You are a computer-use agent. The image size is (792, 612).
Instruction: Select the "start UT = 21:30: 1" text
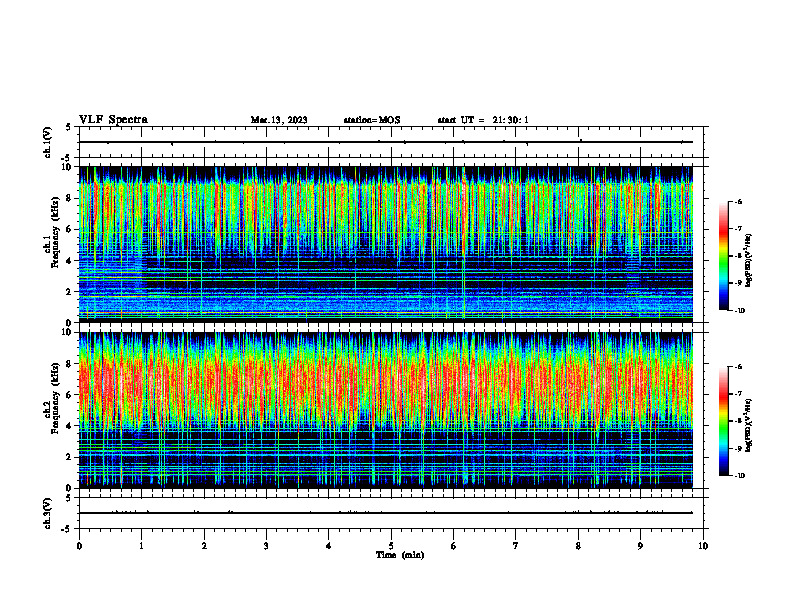483,120
